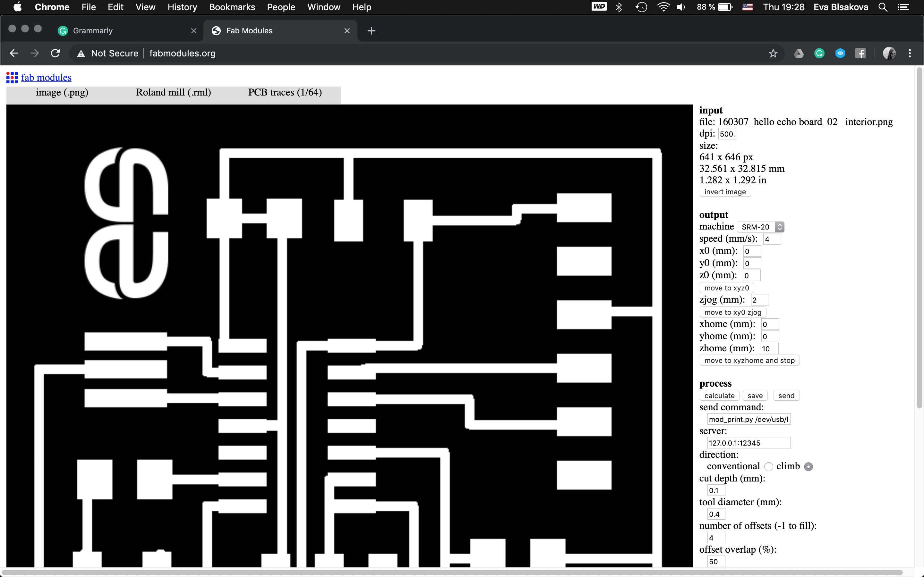
Task: Open the Bookmarks menu
Action: [x=232, y=7]
